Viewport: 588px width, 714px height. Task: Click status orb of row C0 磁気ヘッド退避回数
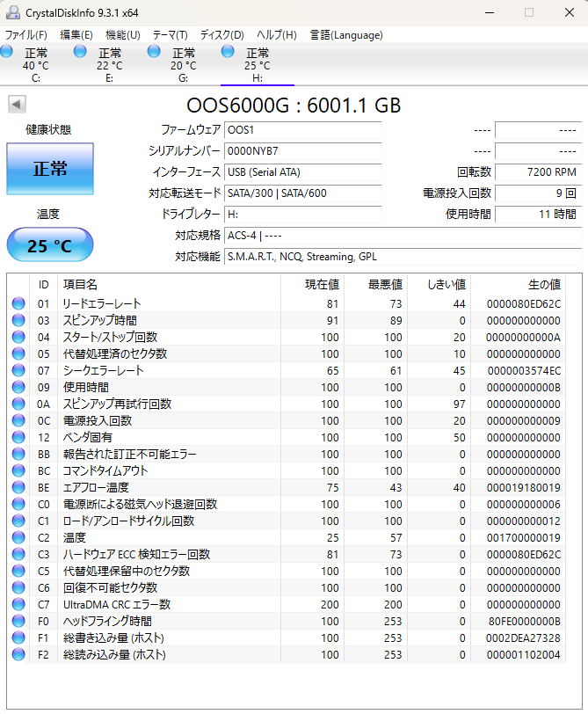coord(18,504)
